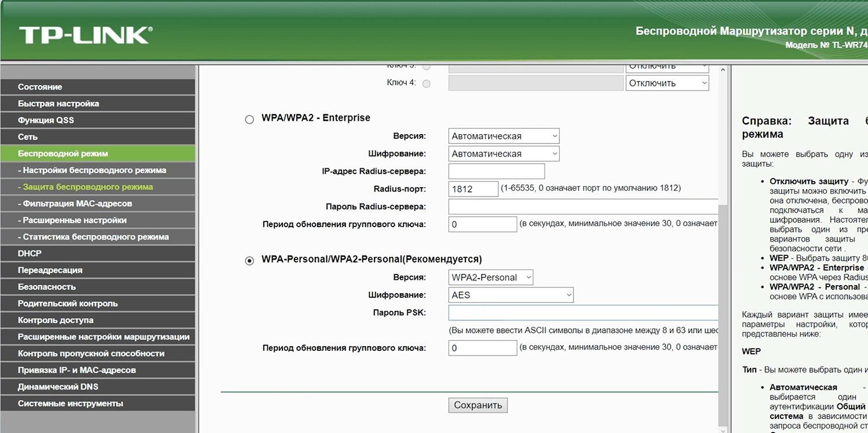
Task: Expand the WPA2-Personal version dropdown
Action: tap(490, 277)
